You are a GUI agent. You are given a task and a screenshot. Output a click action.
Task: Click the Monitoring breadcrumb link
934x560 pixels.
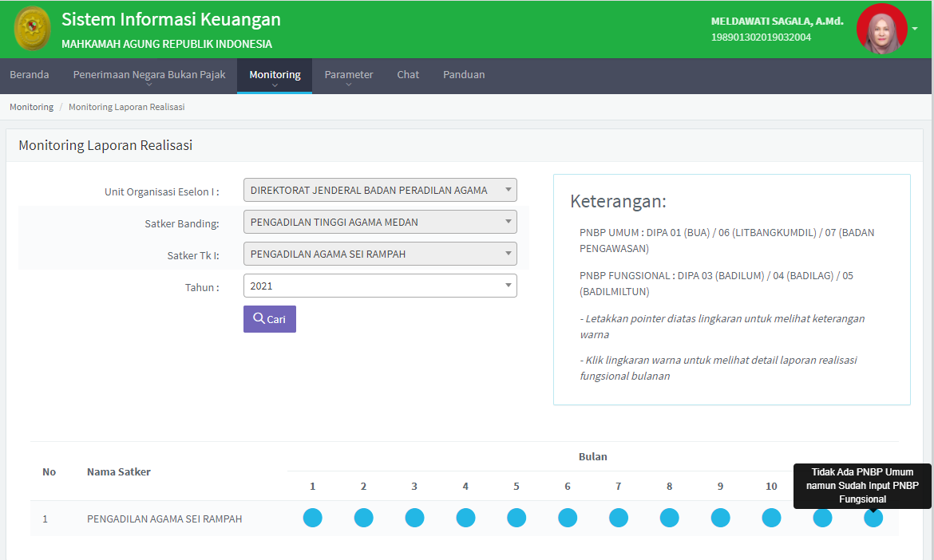(31, 107)
